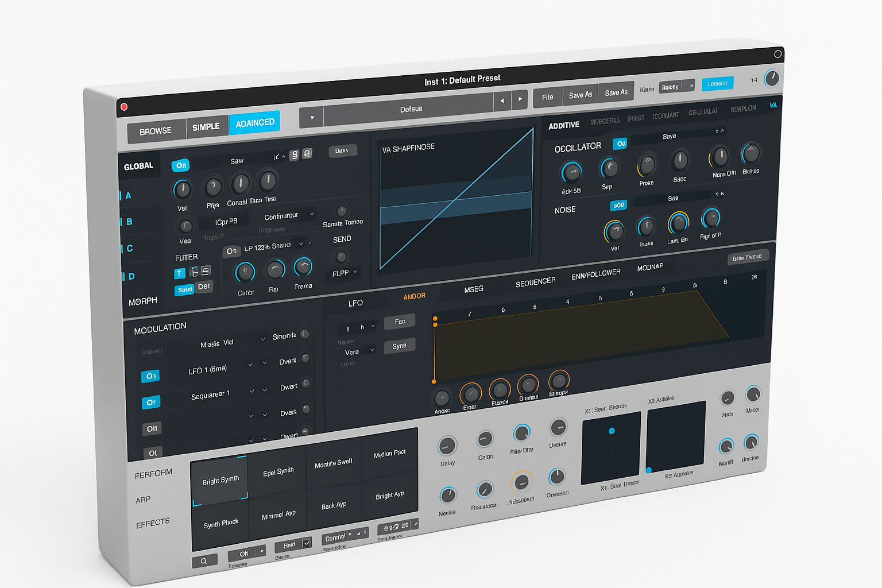Disable the Sequiareer 1 modulation row
Image resolution: width=882 pixels, height=588 pixels.
coord(151,403)
